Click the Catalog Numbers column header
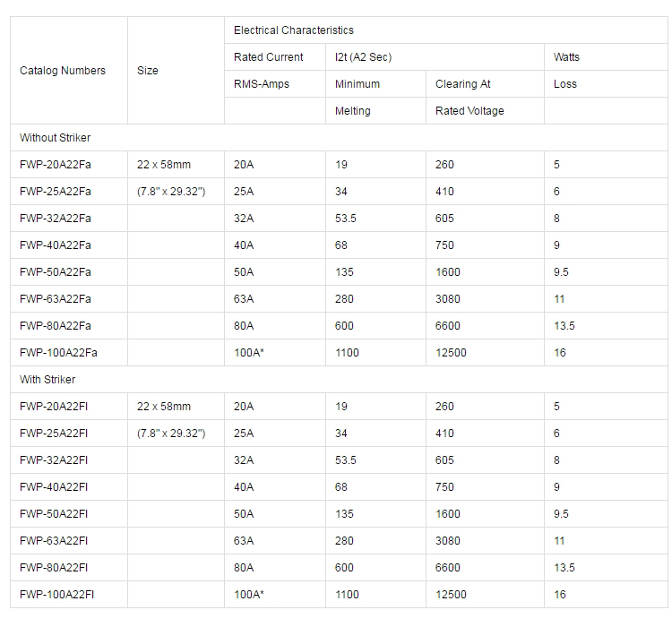Image resolution: width=672 pixels, height=627 pixels. [x=63, y=71]
